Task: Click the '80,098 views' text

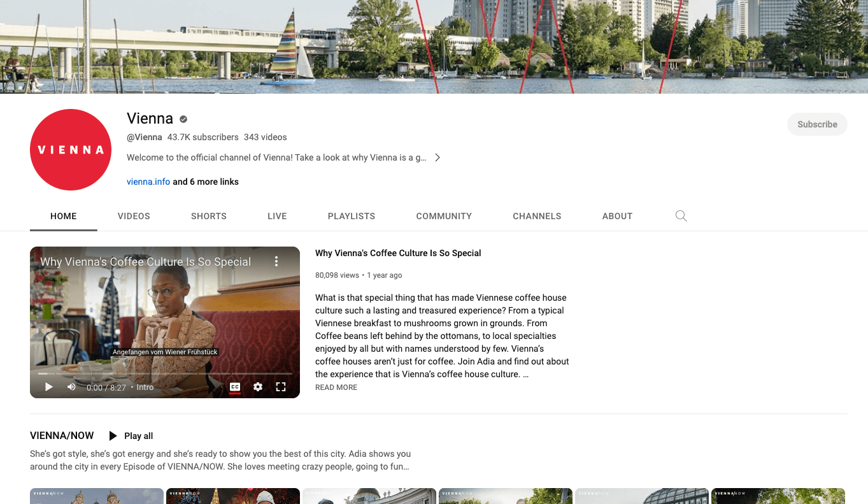Action: point(337,275)
